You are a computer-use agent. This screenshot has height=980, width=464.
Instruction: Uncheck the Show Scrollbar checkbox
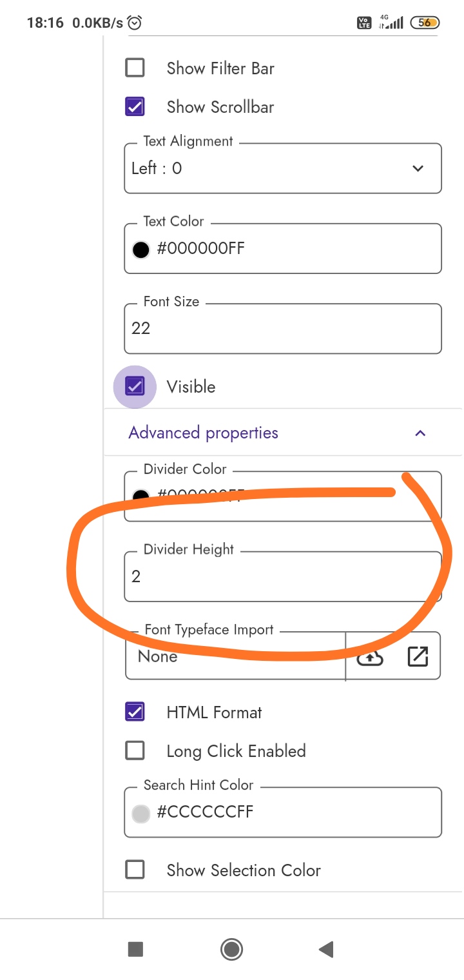pos(135,106)
